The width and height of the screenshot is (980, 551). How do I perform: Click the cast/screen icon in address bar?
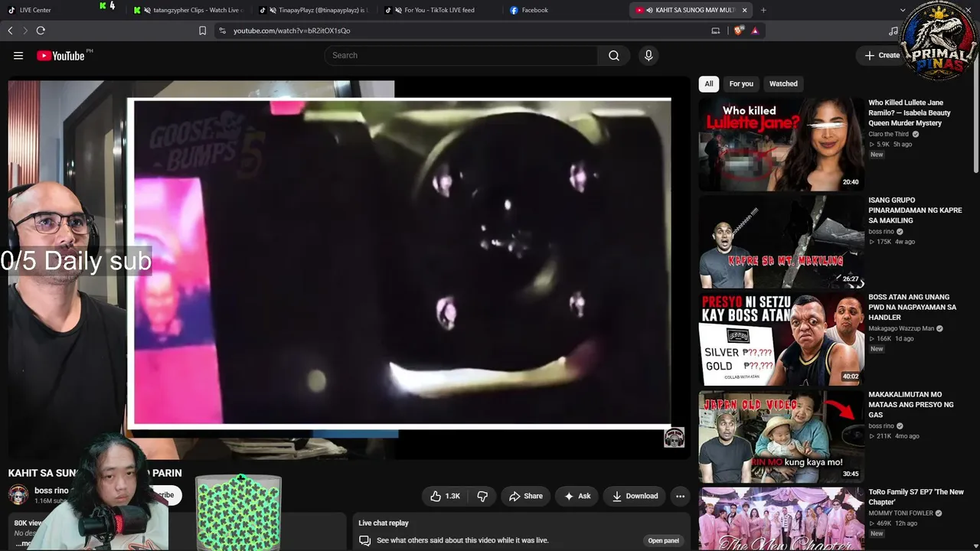pyautogui.click(x=716, y=31)
